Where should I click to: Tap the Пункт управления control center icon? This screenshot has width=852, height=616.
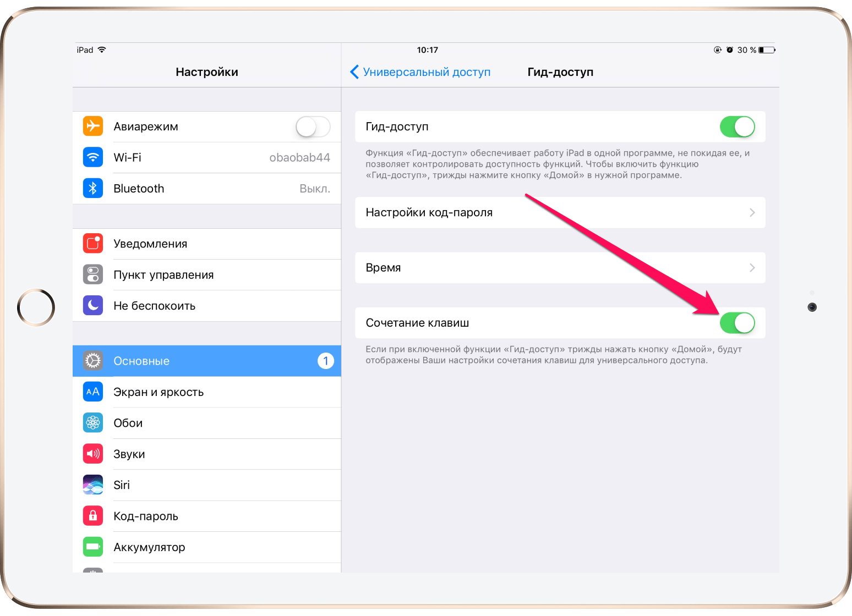click(93, 274)
